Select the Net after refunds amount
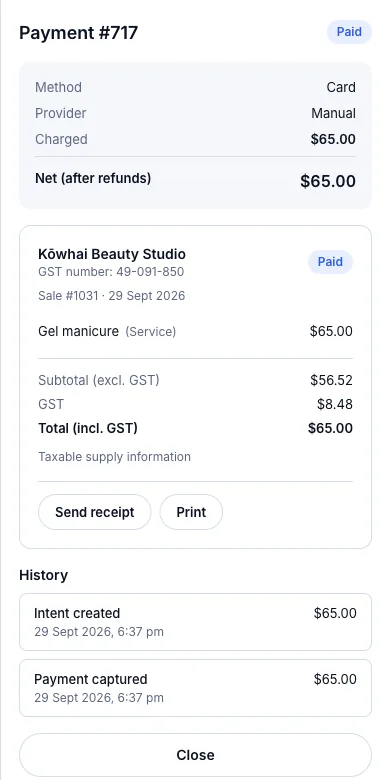The image size is (390, 780). click(328, 181)
